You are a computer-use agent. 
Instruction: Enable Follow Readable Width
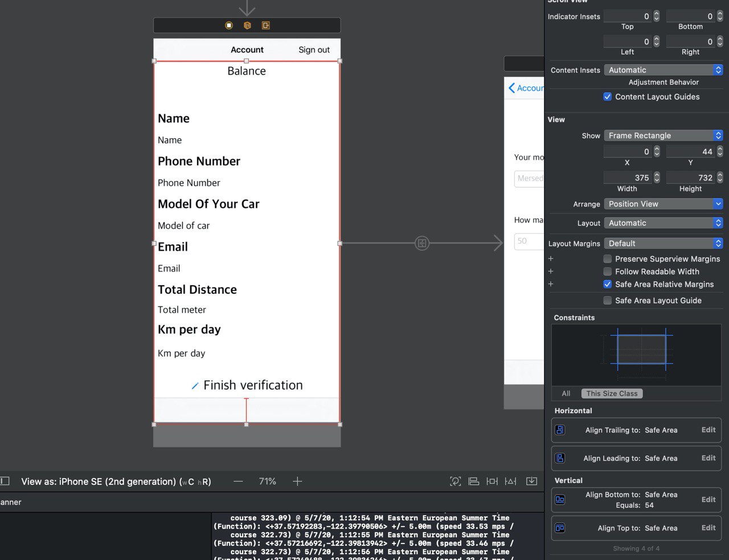tap(608, 271)
